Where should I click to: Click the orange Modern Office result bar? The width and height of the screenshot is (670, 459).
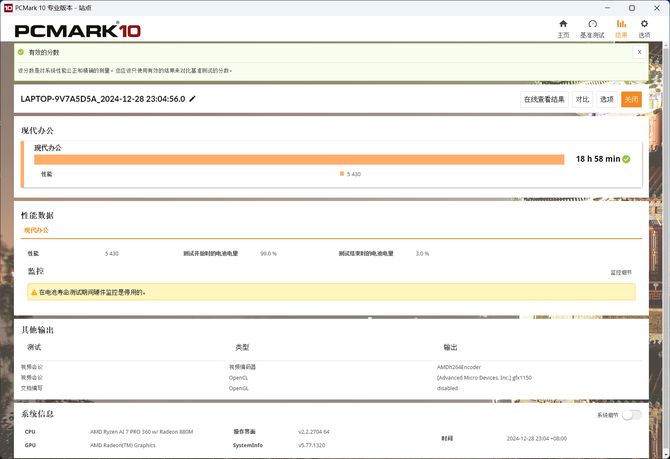click(x=299, y=159)
